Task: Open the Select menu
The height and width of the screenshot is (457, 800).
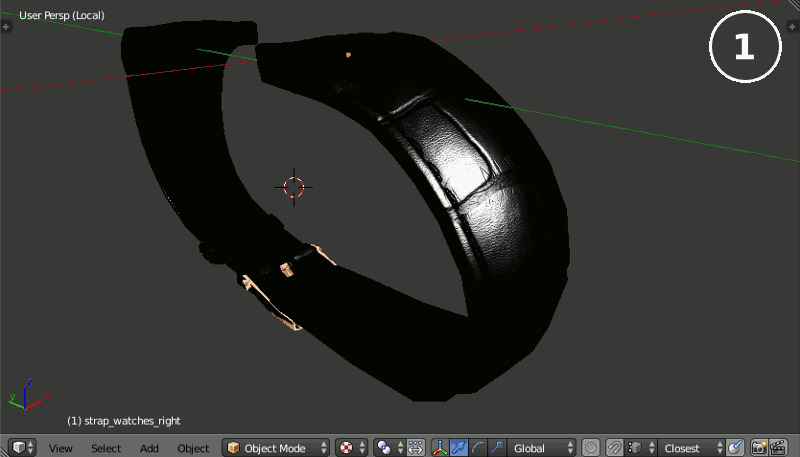Action: pyautogui.click(x=106, y=448)
